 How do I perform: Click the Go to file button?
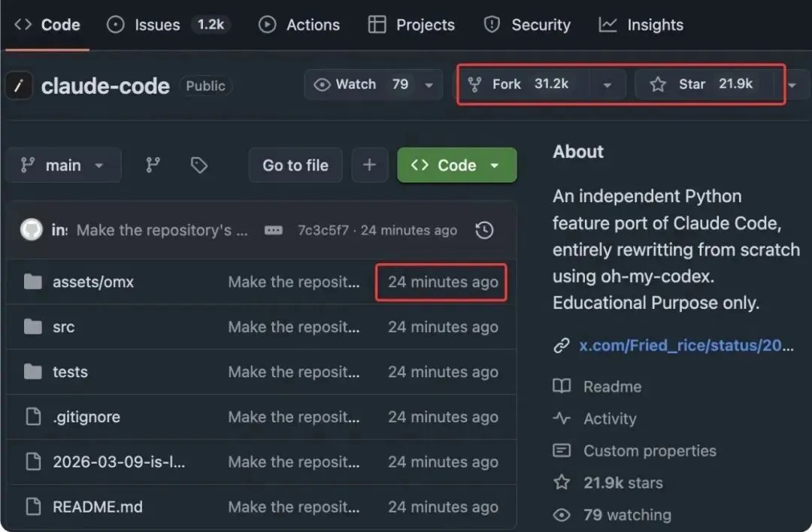coord(295,165)
